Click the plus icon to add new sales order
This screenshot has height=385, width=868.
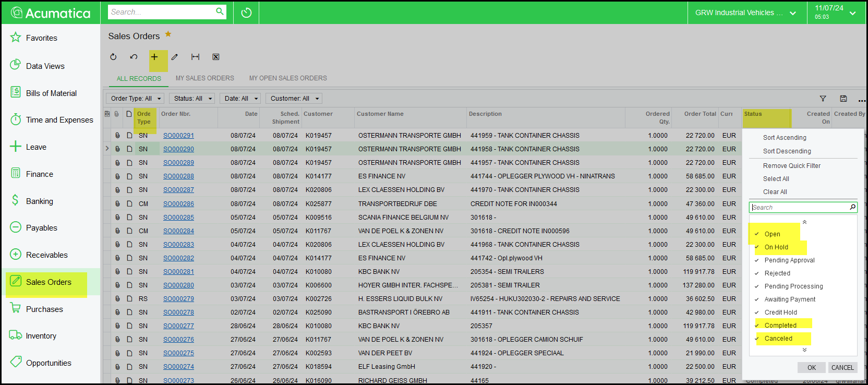(154, 57)
